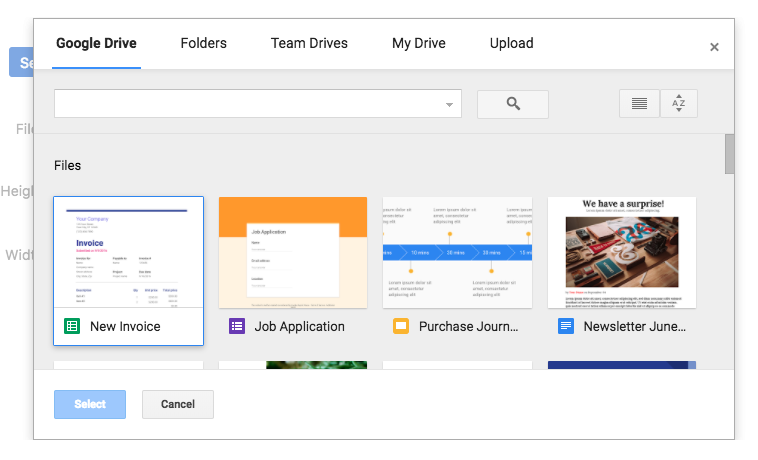Click the 'Purchase Journ...' file name
The image size is (758, 460).
point(468,327)
